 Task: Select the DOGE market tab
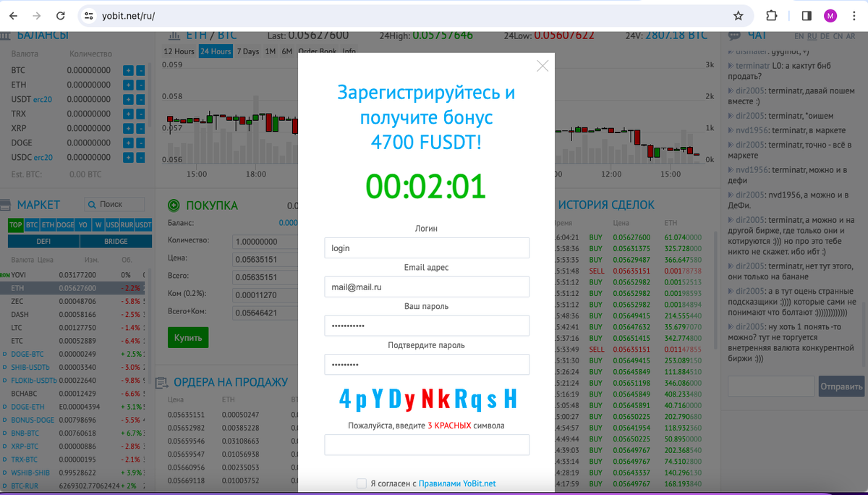65,225
